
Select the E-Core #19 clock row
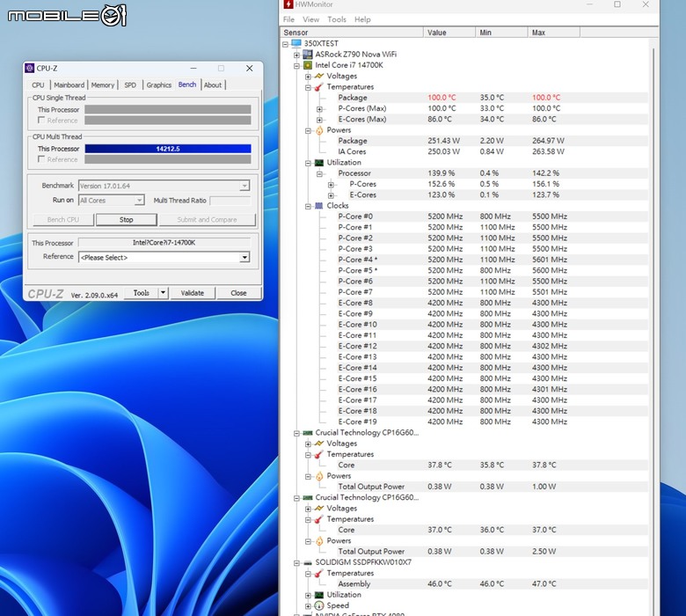pos(493,422)
